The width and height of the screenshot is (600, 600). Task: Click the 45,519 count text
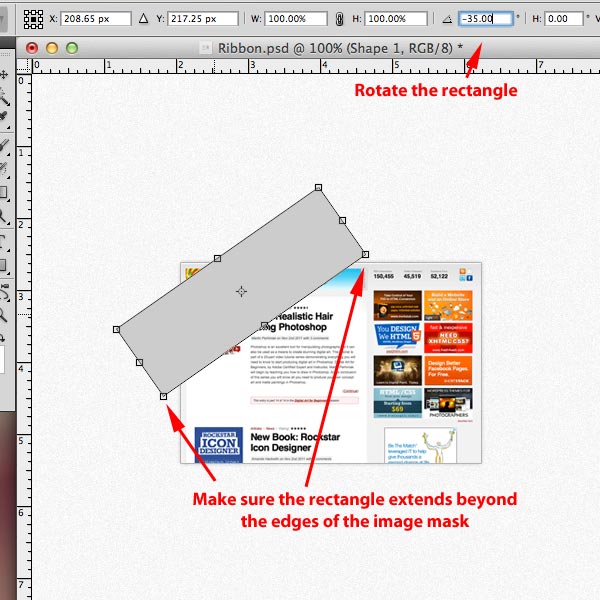pos(412,276)
